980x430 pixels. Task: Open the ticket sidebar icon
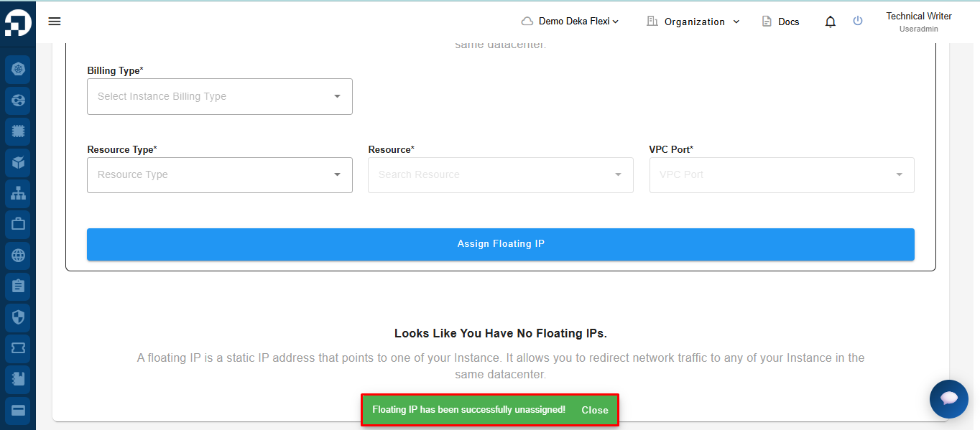[18, 348]
